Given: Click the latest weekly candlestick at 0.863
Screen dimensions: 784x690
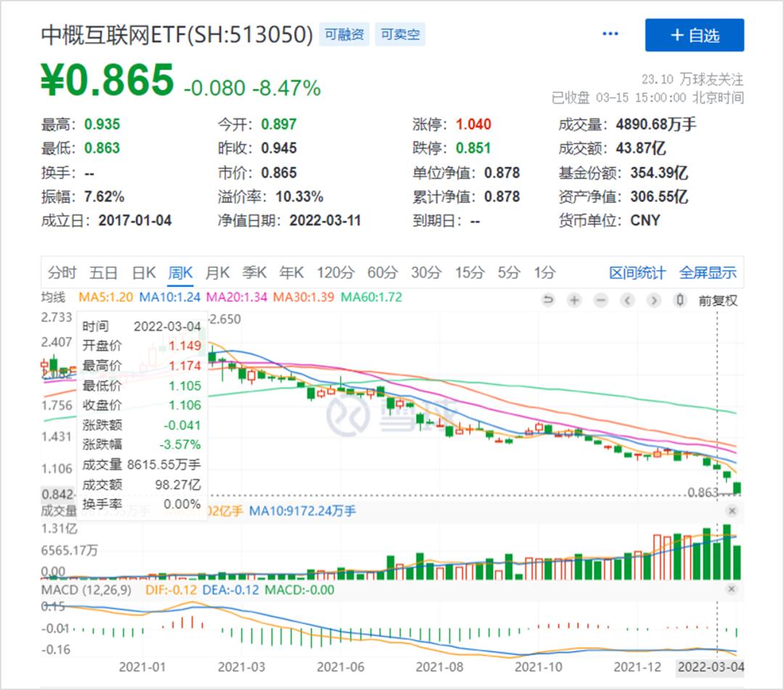Looking at the screenshot, I should [x=737, y=488].
